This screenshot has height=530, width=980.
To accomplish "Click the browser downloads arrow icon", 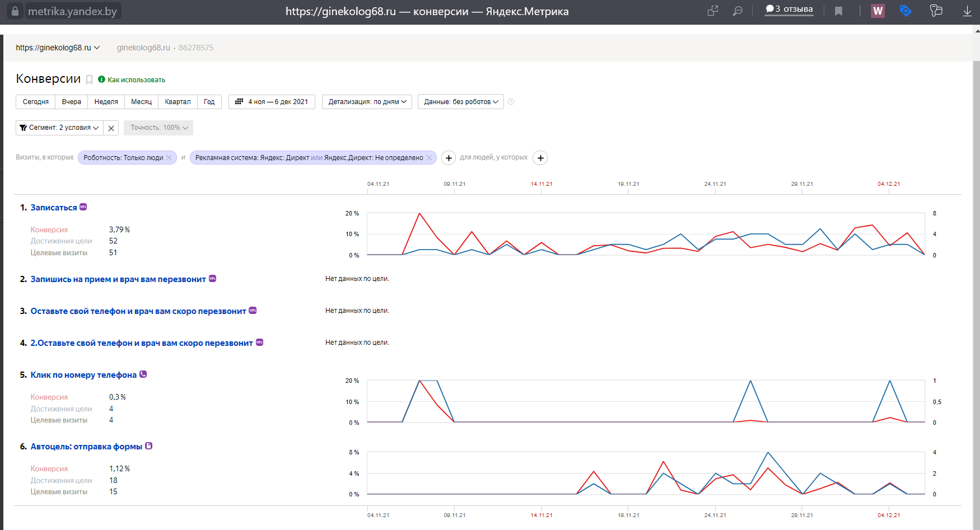I will click(967, 11).
